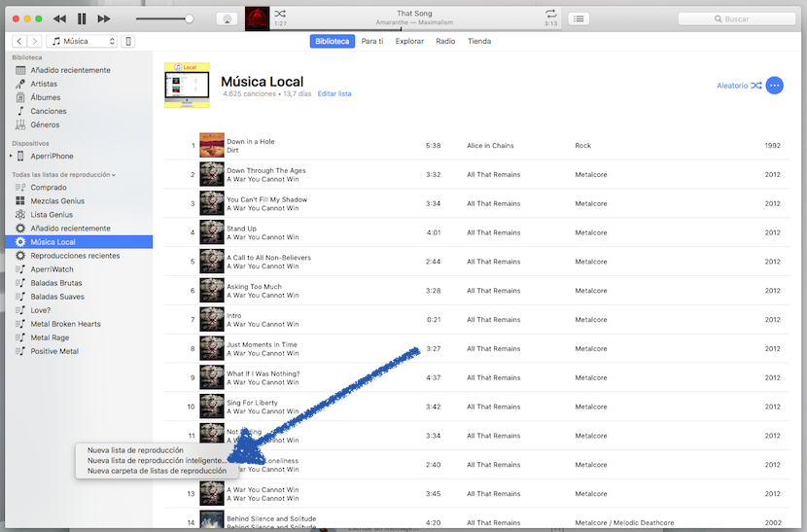Choose Nueva lista de reproducción inteligente

click(156, 461)
